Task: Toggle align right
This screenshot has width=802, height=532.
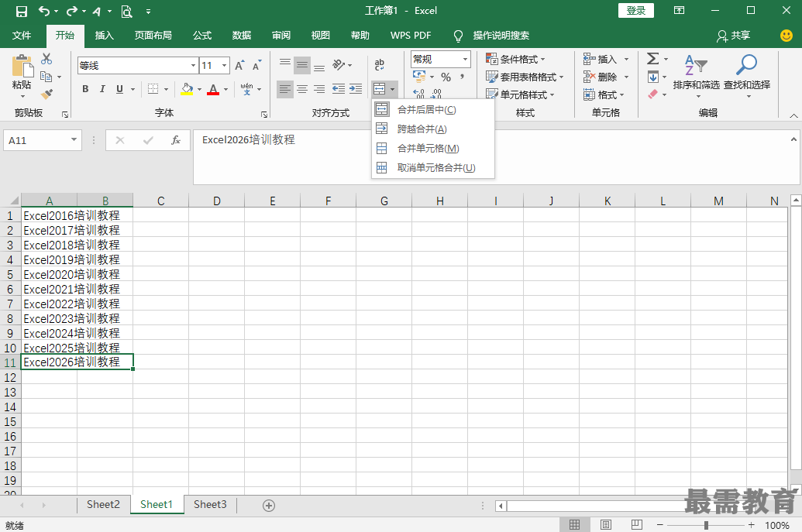Action: 319,89
